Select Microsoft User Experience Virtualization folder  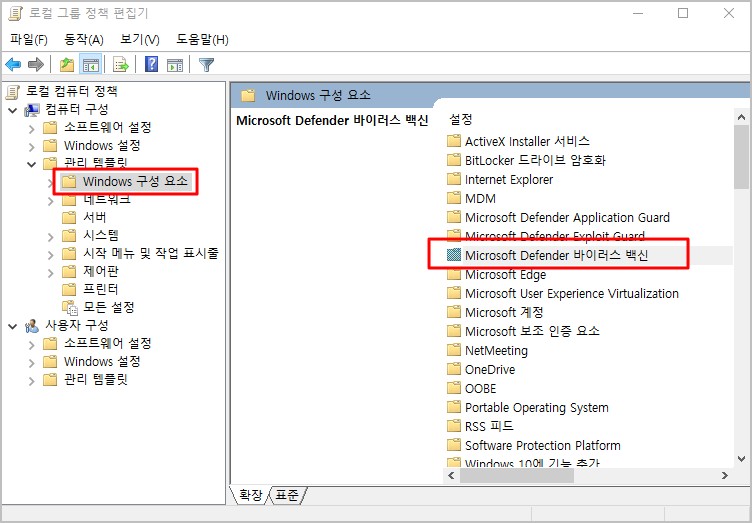[x=572, y=293]
